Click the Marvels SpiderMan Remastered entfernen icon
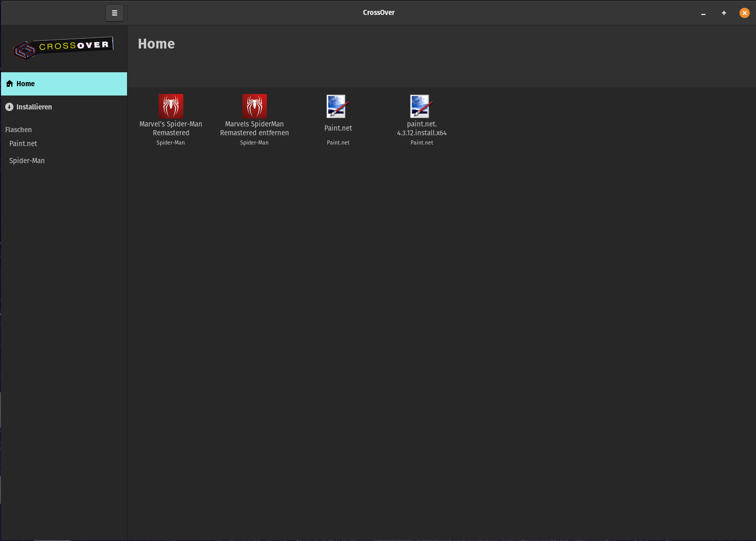756x541 pixels. (x=255, y=106)
